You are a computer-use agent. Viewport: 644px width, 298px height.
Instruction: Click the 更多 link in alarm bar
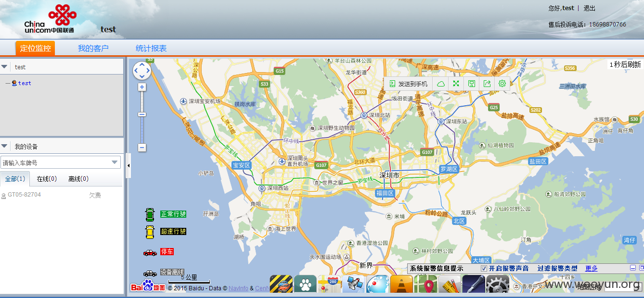[x=592, y=268]
